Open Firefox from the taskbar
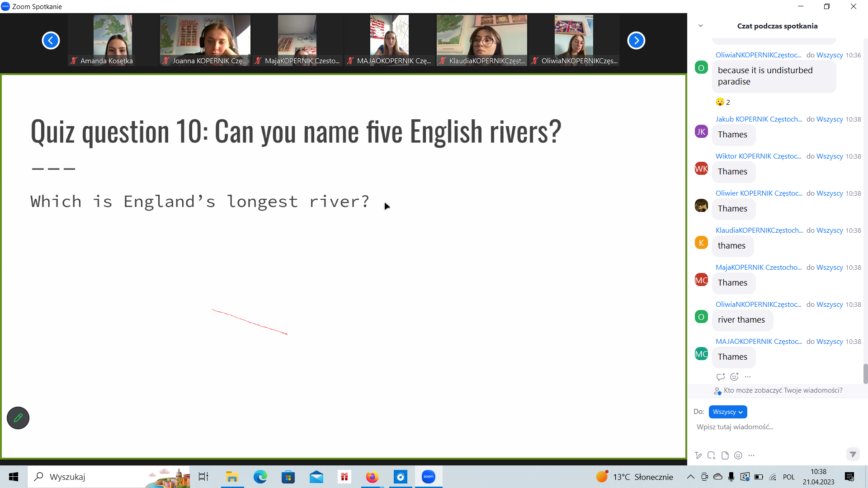This screenshot has height=488, width=868. click(x=372, y=477)
